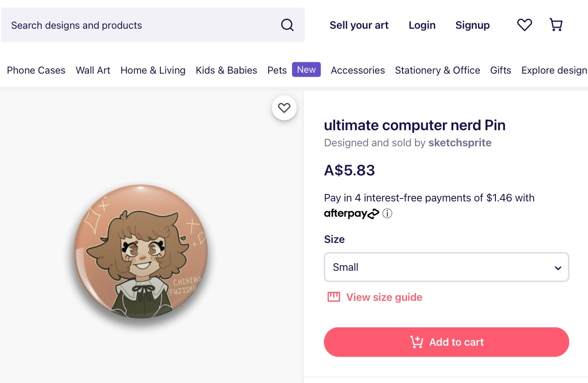Screen dimensions: 588x383
Task: Click the Afterpay logo
Action: (x=351, y=214)
